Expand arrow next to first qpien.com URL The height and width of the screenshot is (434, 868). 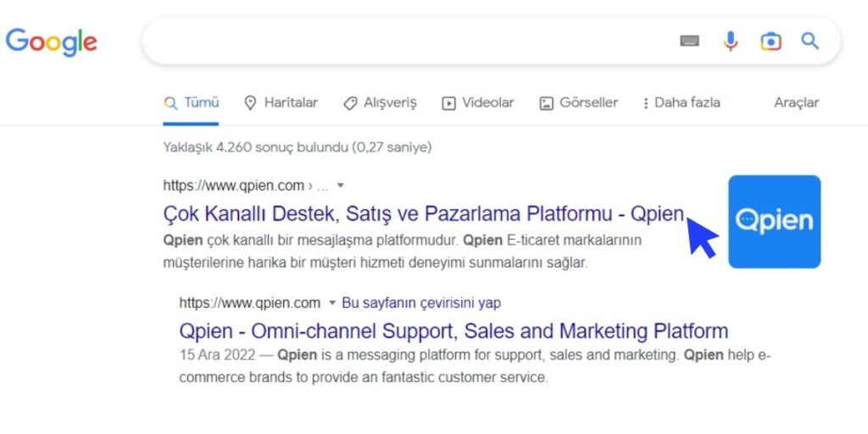click(341, 186)
